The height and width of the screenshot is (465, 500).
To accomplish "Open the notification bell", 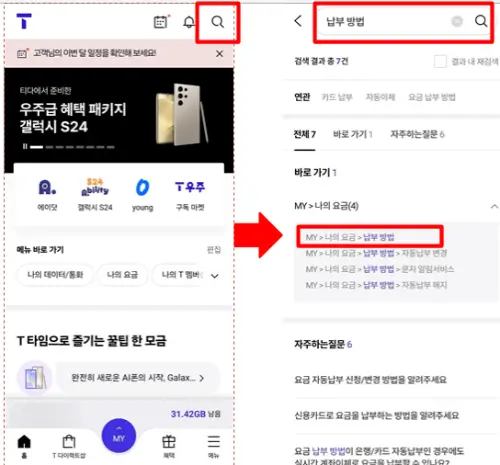I will [189, 22].
